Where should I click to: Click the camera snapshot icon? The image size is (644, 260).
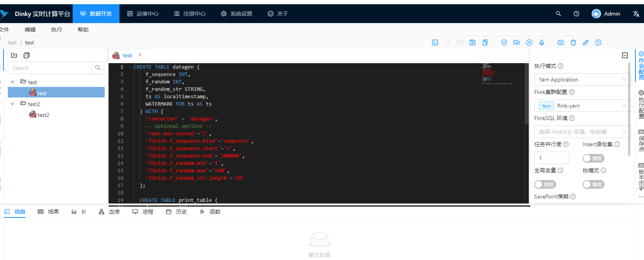pyautogui.click(x=561, y=42)
